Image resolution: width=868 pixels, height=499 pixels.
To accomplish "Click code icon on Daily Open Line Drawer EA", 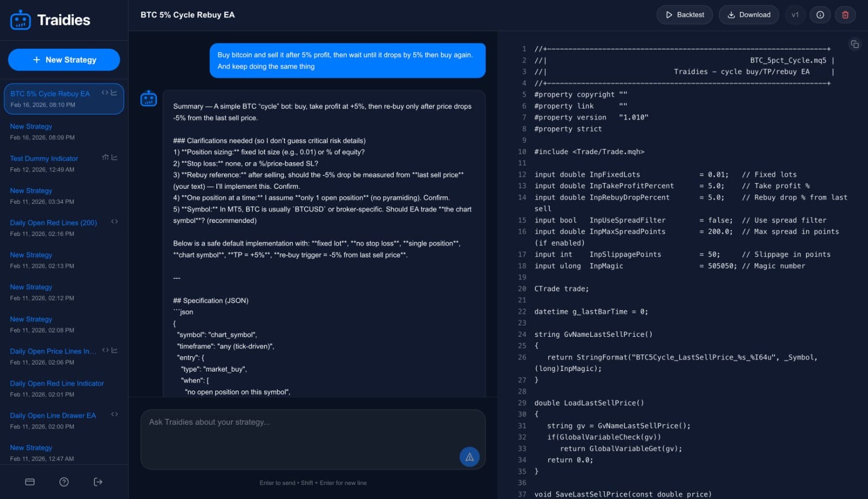I will point(114,414).
